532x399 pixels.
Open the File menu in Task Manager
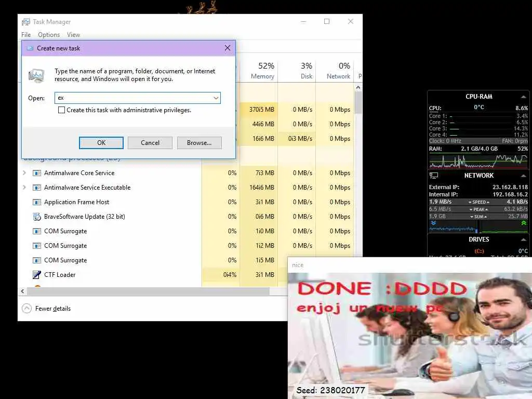click(26, 35)
